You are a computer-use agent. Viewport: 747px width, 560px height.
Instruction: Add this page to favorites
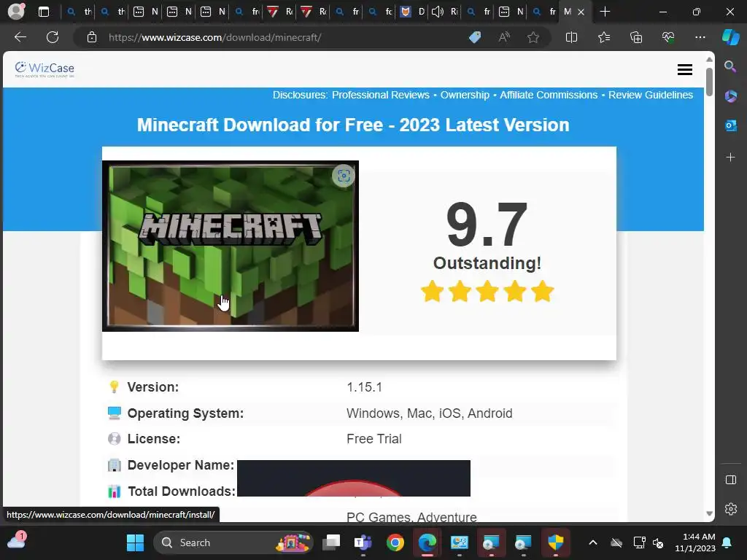pyautogui.click(x=533, y=37)
